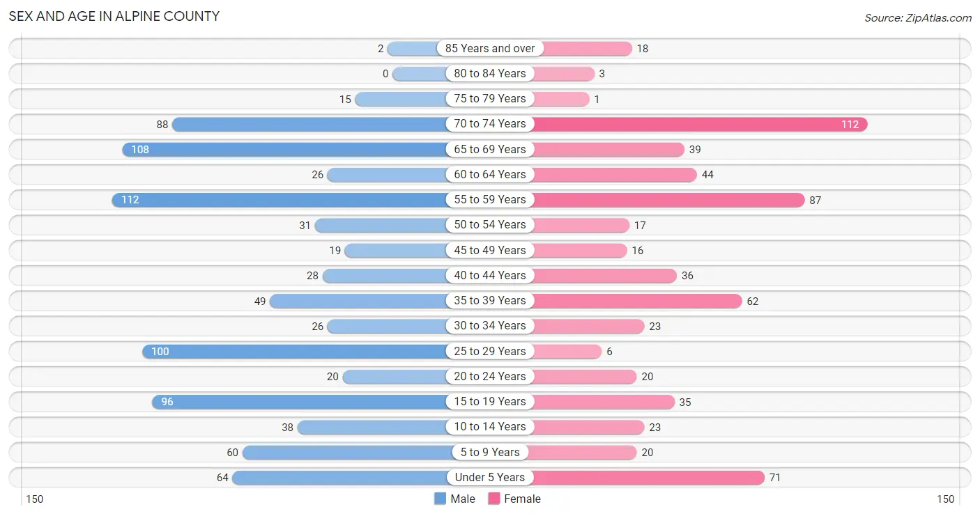Click the male 5 to 9 Years bar
980x516 pixels.
344,452
